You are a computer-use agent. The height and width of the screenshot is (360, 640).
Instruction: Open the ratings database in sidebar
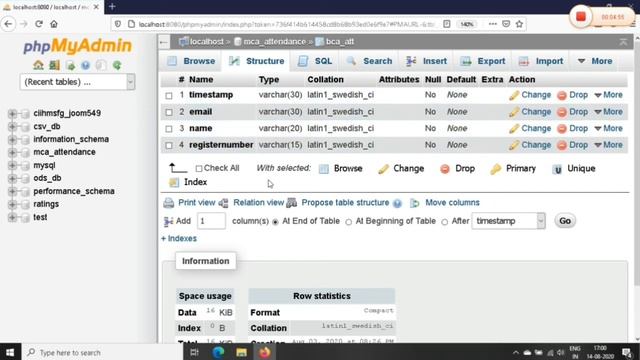tap(46, 204)
